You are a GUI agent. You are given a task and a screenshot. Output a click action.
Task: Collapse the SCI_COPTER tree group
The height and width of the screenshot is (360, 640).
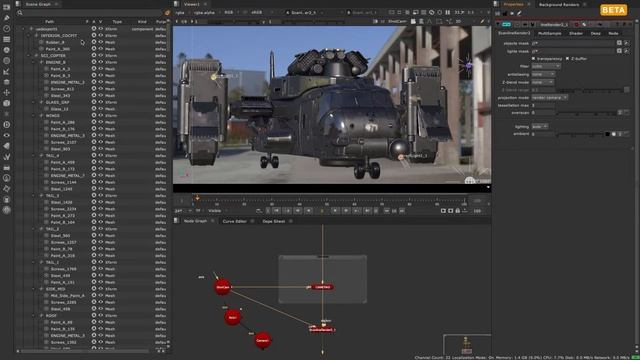[29, 56]
